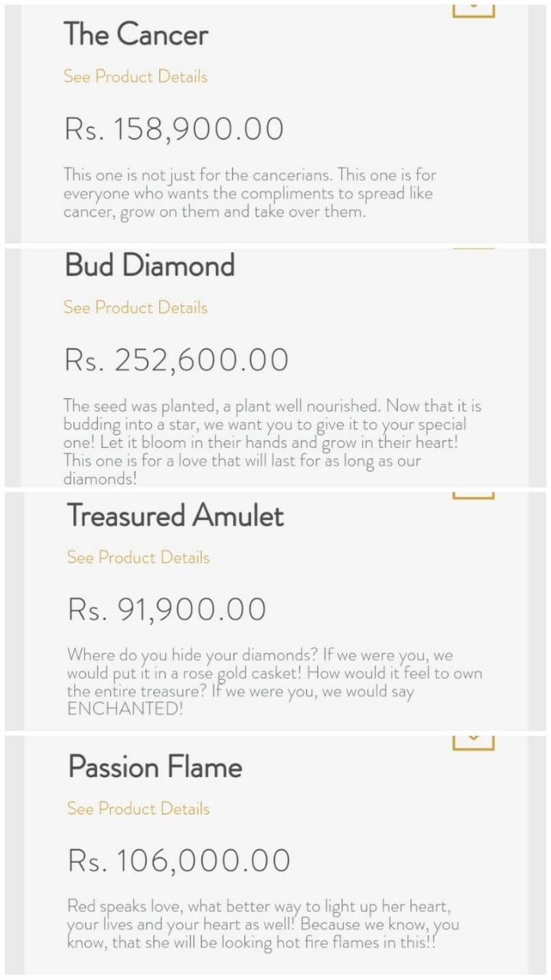This screenshot has width=551, height=980.
Task: Open See Product Details for The Cancer
Action: [x=135, y=77]
